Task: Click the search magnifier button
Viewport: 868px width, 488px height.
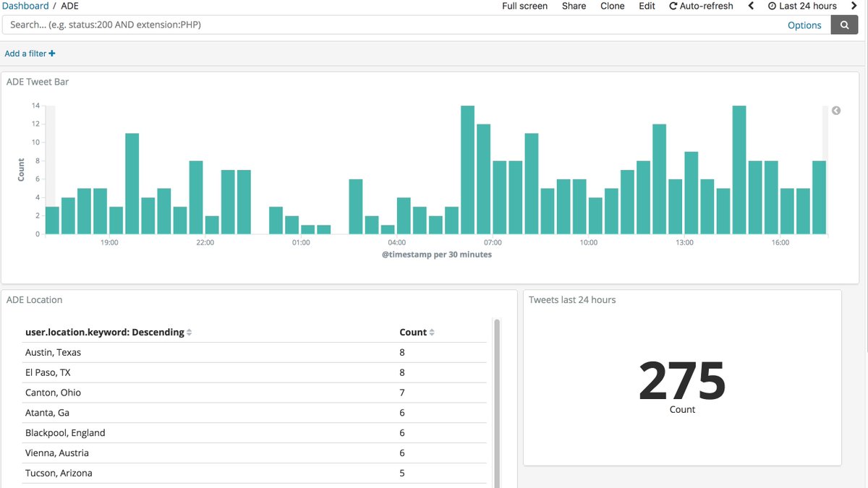Action: 844,25
